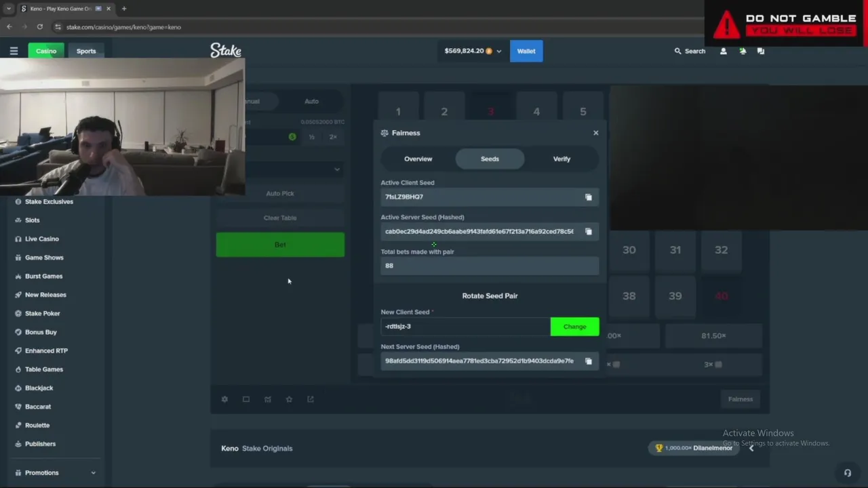
Task: Click Total bets made with pair field
Action: tap(490, 266)
